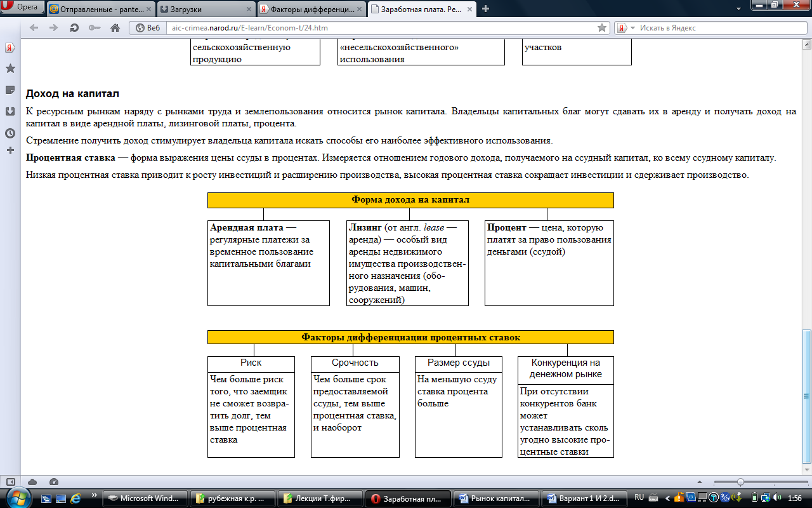Switch to Вариант 1 И 2.d... Word document

(x=584, y=498)
